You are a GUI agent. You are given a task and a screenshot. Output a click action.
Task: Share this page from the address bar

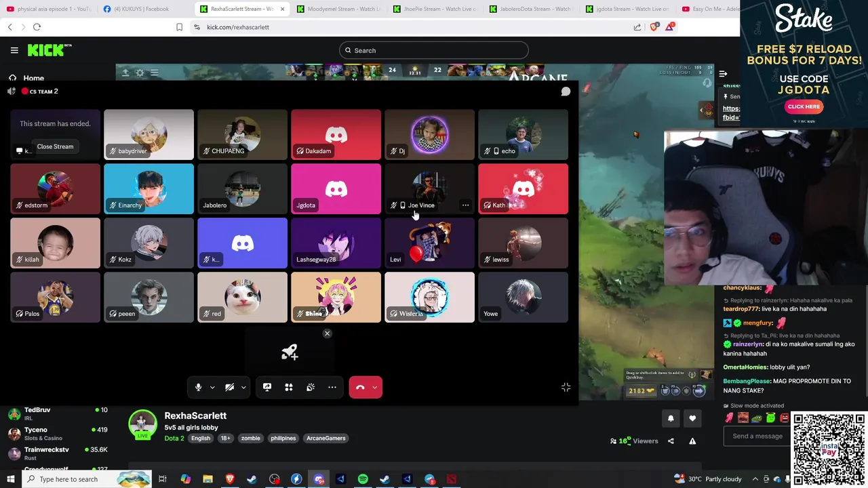pos(637,27)
